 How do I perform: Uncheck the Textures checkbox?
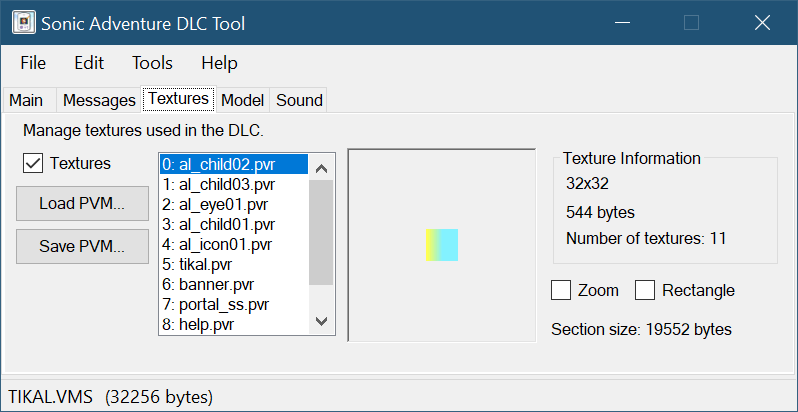(33, 163)
